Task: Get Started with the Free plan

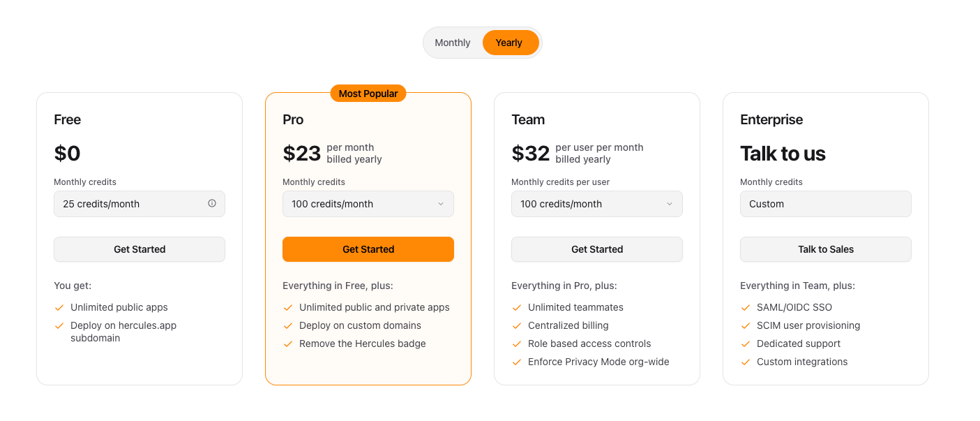Action: 140,249
